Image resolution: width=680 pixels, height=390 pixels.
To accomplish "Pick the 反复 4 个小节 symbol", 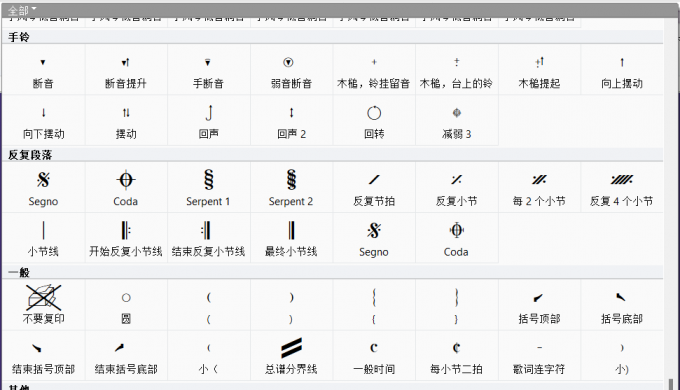I will pyautogui.click(x=622, y=187).
